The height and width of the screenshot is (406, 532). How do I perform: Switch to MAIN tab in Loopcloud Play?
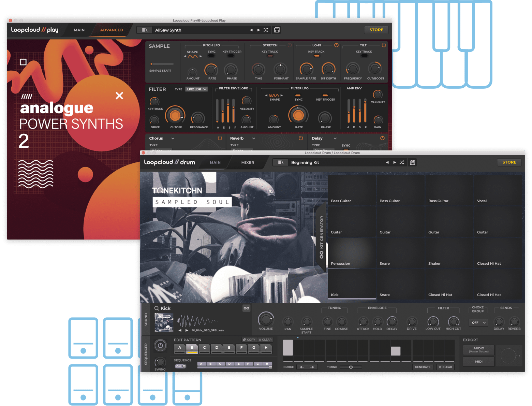pos(79,30)
